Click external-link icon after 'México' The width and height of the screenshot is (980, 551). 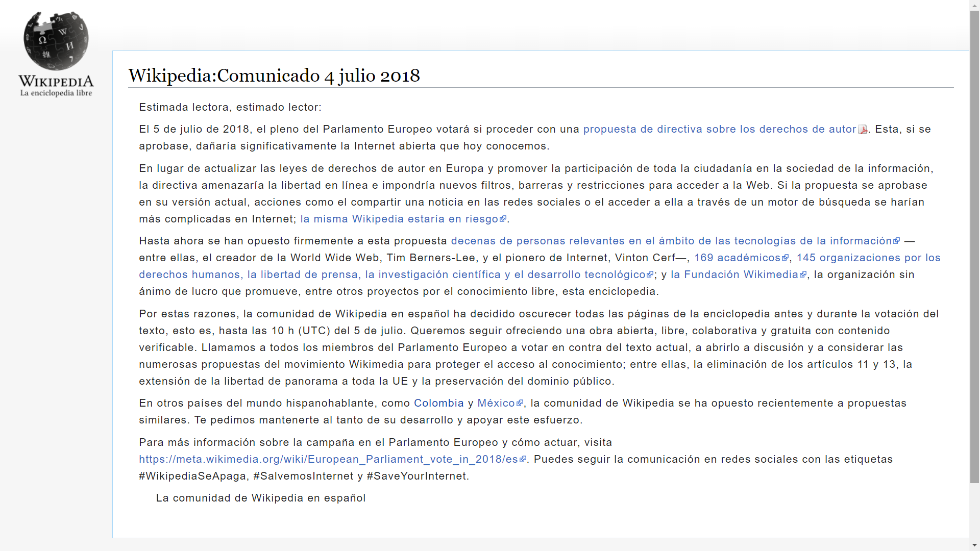(520, 403)
